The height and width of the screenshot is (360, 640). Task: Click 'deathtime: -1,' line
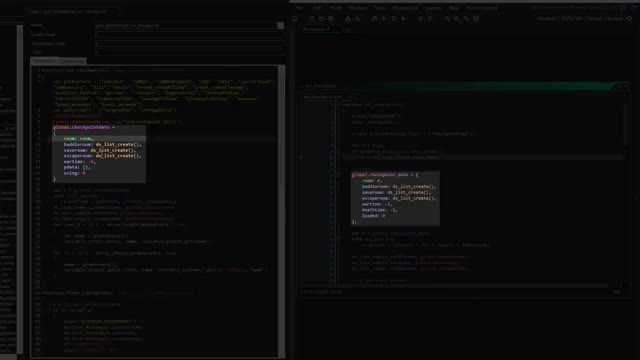[380, 210]
